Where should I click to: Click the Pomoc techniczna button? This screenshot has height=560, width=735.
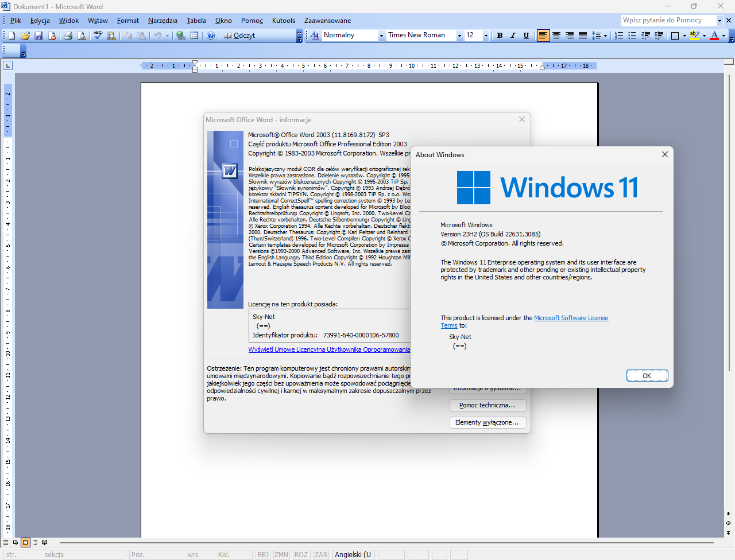pos(488,405)
